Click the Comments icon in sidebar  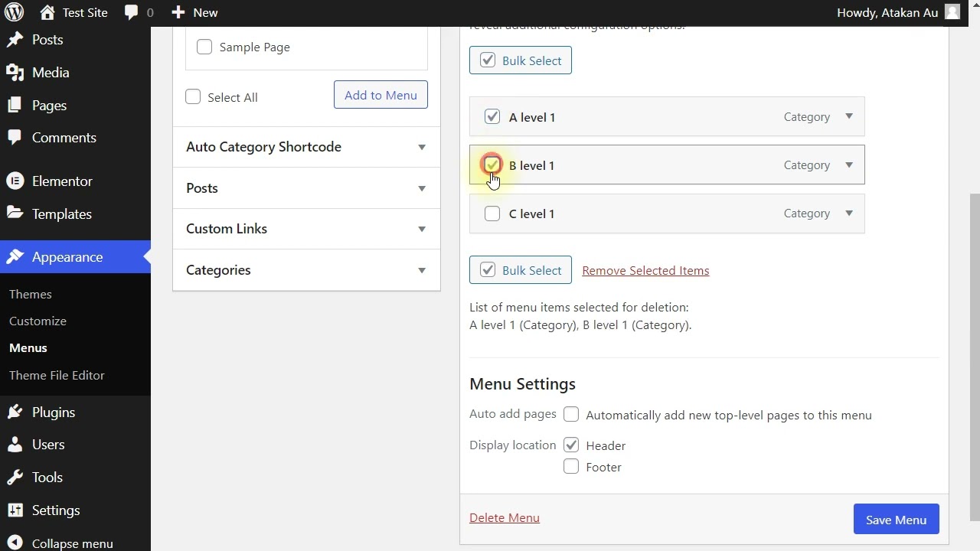pos(15,138)
